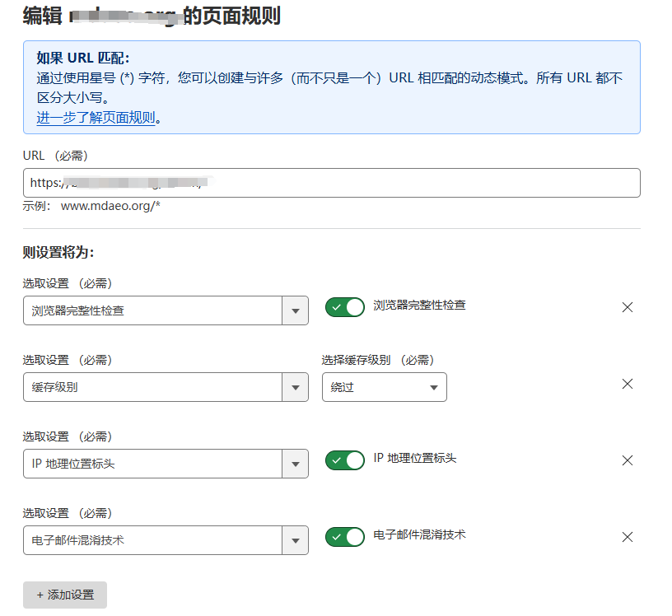Remove the IP 地理位置标头 setting row
This screenshot has height=616, width=672.
pyautogui.click(x=627, y=460)
